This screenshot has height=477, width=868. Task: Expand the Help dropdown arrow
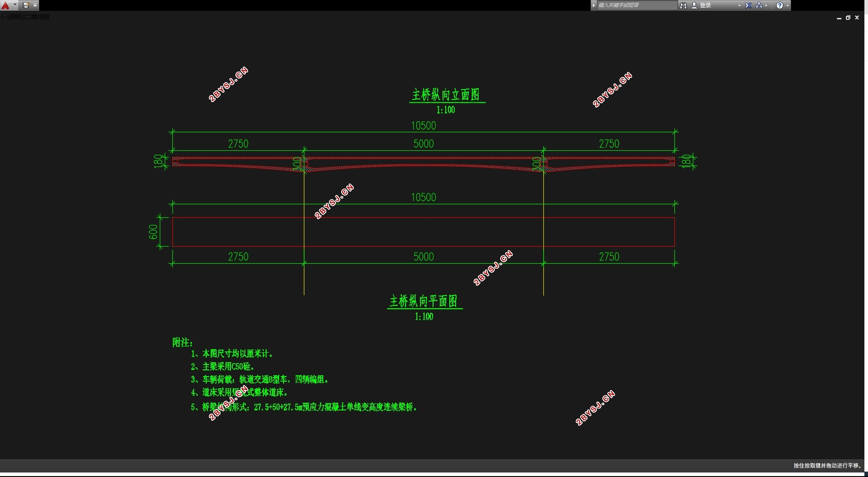click(x=787, y=5)
